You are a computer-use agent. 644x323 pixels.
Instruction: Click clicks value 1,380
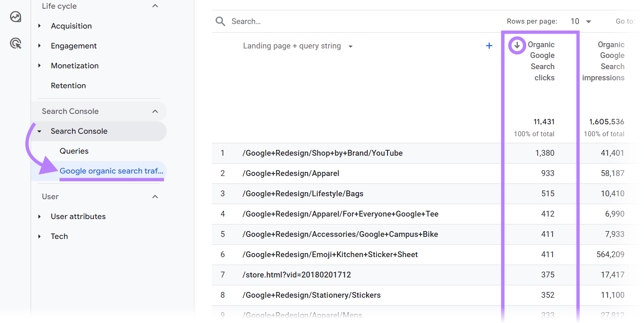[545, 153]
